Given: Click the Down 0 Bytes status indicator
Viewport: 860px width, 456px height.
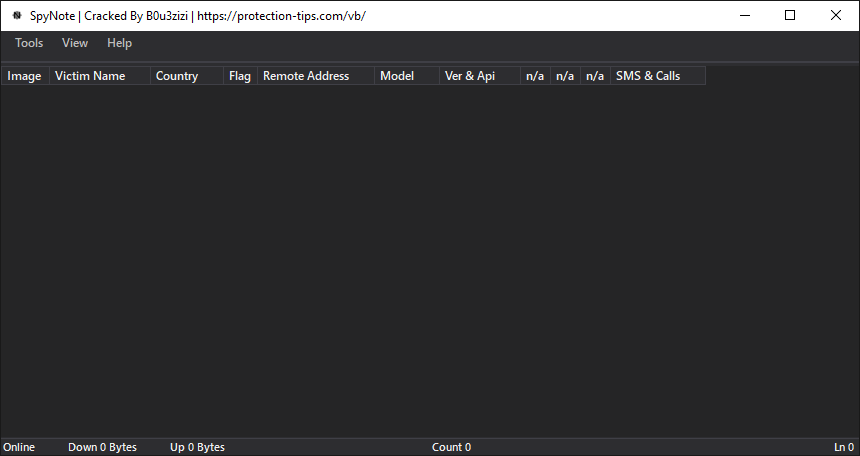Looking at the screenshot, I should (x=102, y=447).
